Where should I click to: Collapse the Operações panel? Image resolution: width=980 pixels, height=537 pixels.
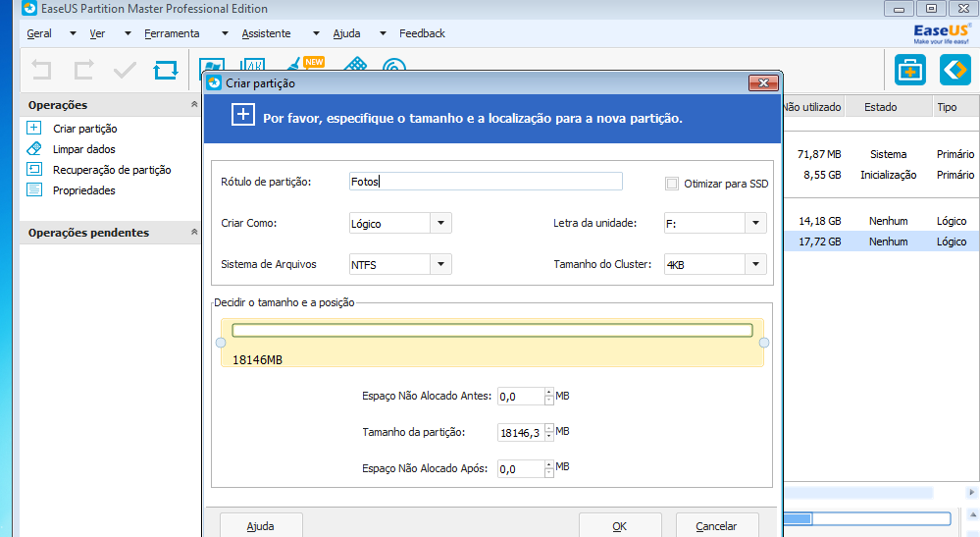(x=194, y=104)
